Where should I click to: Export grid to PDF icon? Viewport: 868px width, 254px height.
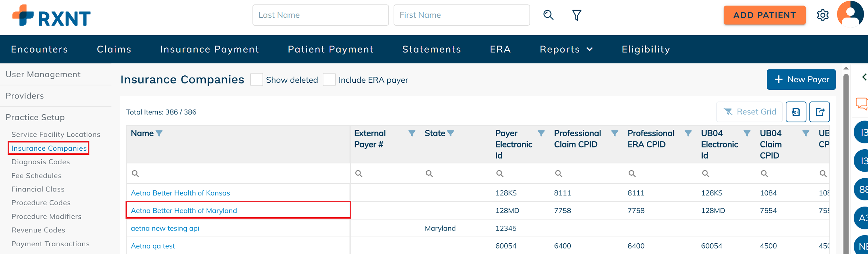(x=796, y=112)
